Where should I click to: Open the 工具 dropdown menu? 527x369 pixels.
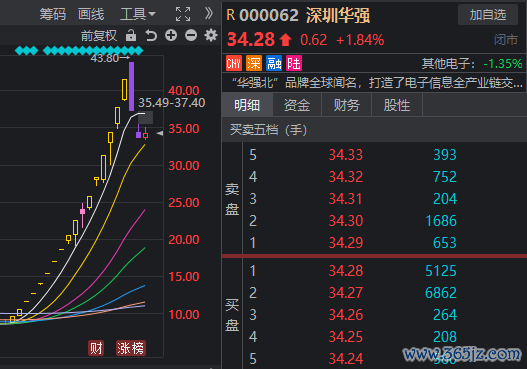[x=138, y=14]
